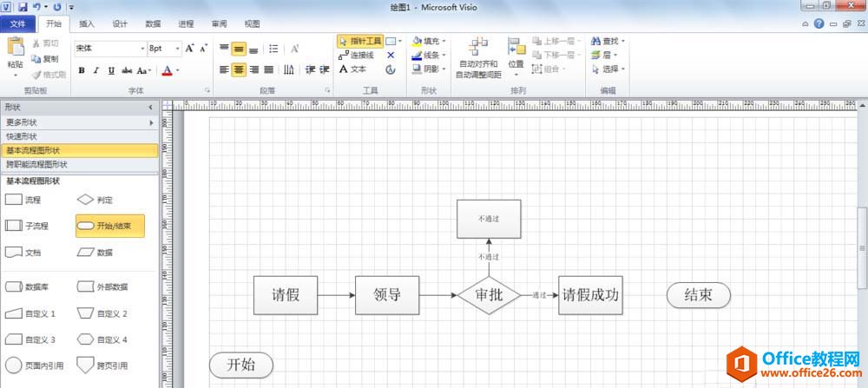Select the Process (流程) shape stencil
Image resolution: width=868 pixels, height=388 pixels.
click(x=23, y=200)
